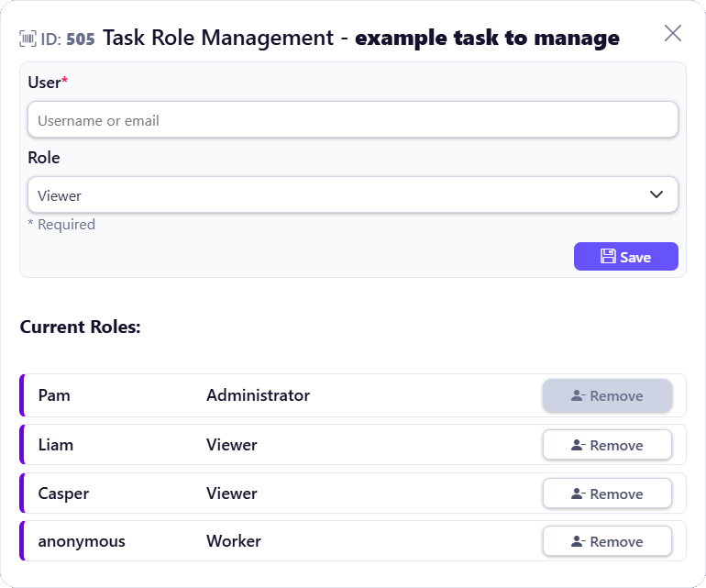Focus the Username or email field
Image resolution: width=706 pixels, height=588 pixels.
pyautogui.click(x=353, y=120)
